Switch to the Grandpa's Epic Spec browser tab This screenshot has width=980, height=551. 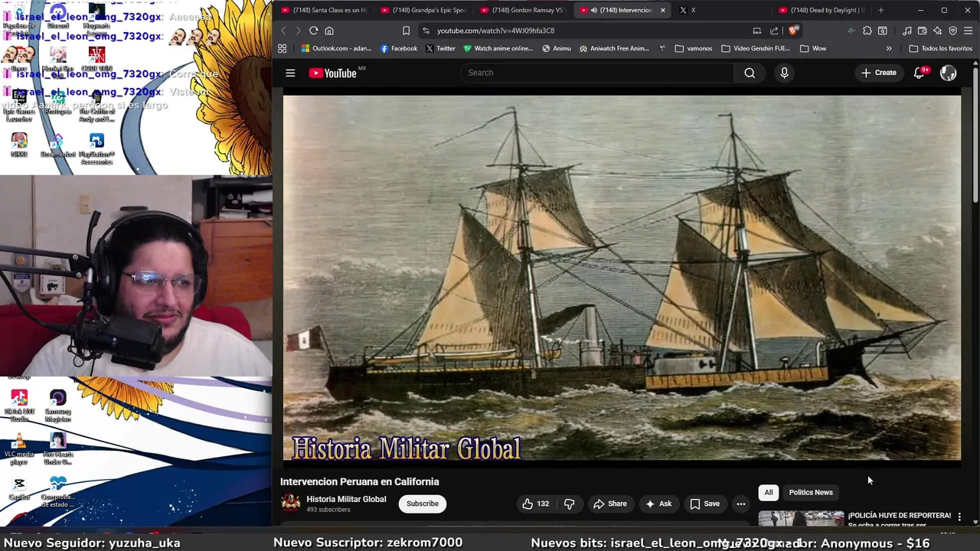tap(423, 10)
